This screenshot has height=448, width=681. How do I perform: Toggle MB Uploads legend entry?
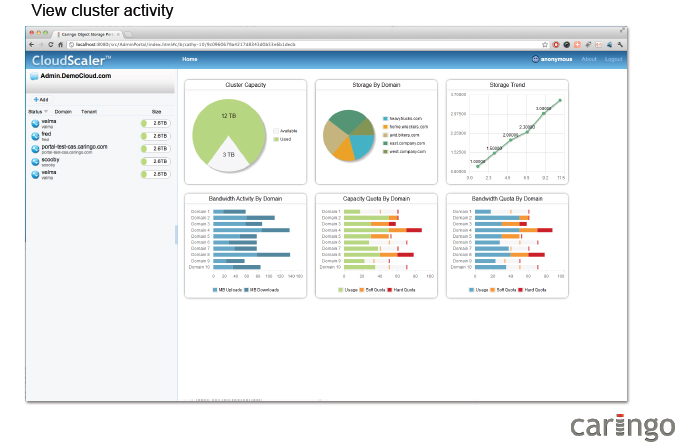(227, 290)
